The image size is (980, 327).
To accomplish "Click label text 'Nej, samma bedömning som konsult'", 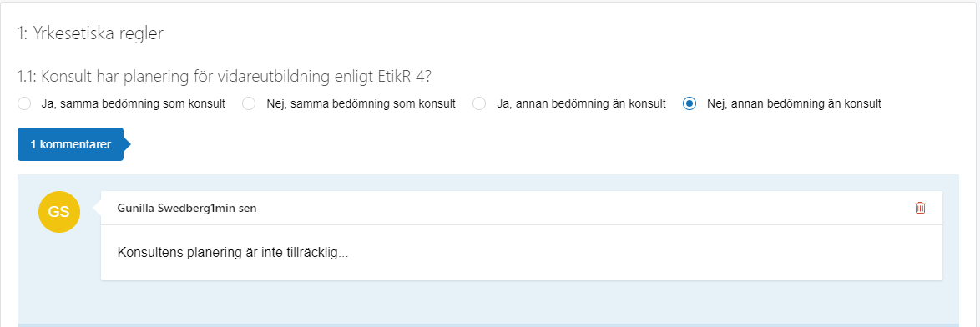I will (x=361, y=103).
